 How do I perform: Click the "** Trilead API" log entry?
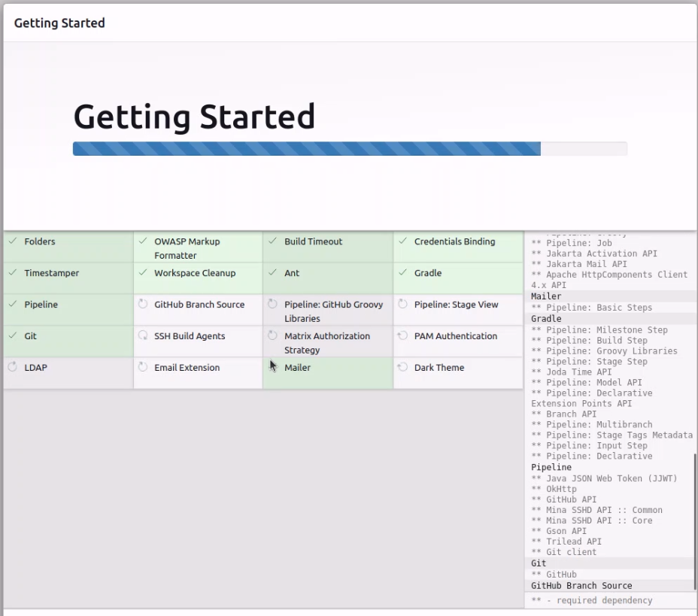[566, 542]
